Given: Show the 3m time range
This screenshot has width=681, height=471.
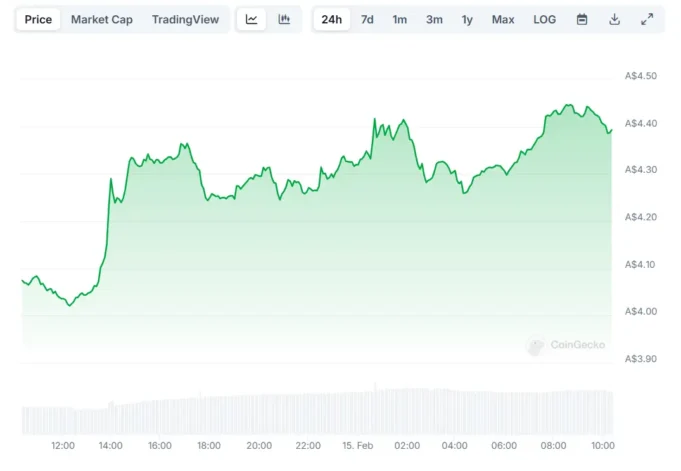Looking at the screenshot, I should tap(434, 20).
